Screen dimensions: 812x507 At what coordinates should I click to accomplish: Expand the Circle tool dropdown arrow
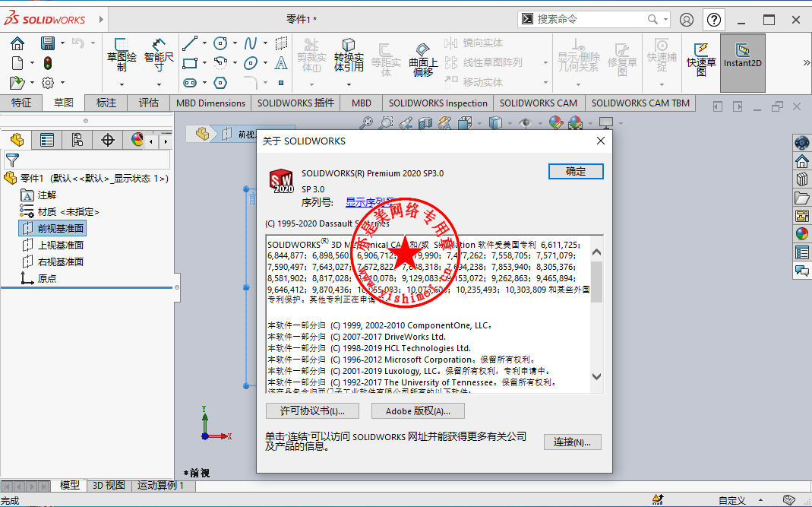[235, 43]
